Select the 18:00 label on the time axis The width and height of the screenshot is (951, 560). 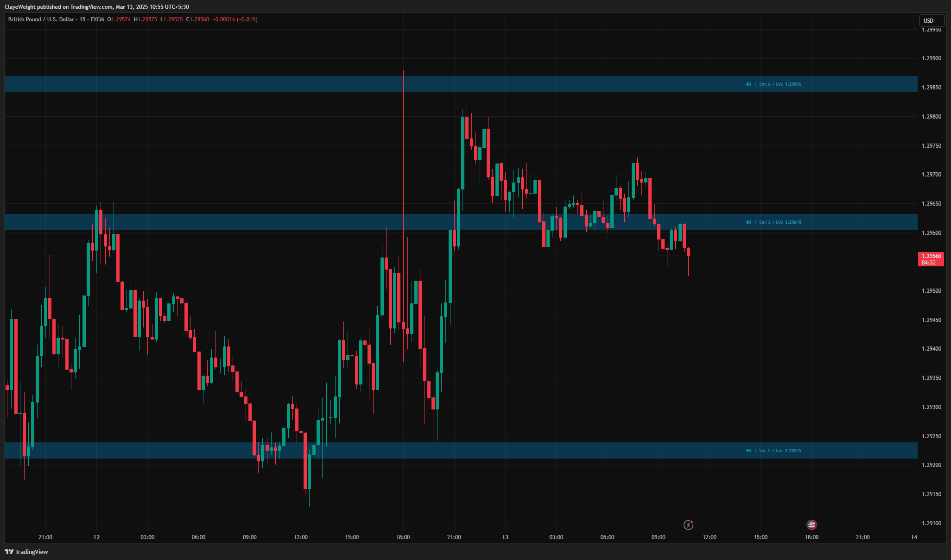pyautogui.click(x=402, y=537)
